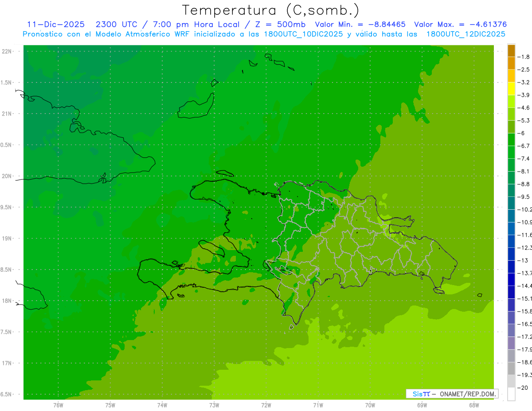Pick the teal swatch between -9.5 and -10.2
532x411 pixels.
(511, 203)
